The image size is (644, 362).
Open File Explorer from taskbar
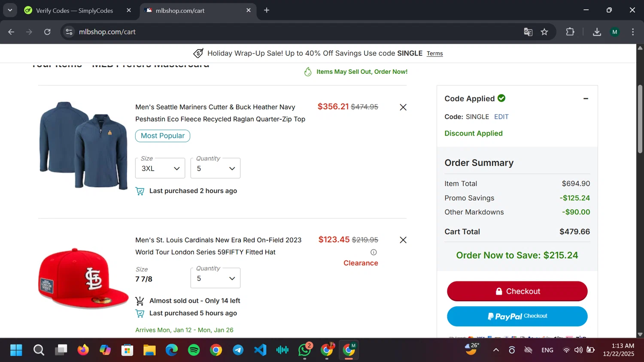tap(149, 350)
